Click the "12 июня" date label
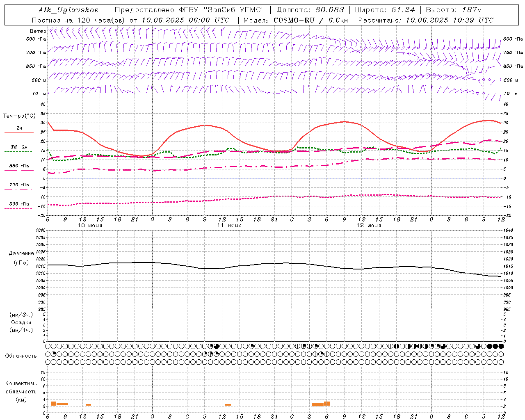This screenshot has width=525, height=420. click(x=369, y=226)
